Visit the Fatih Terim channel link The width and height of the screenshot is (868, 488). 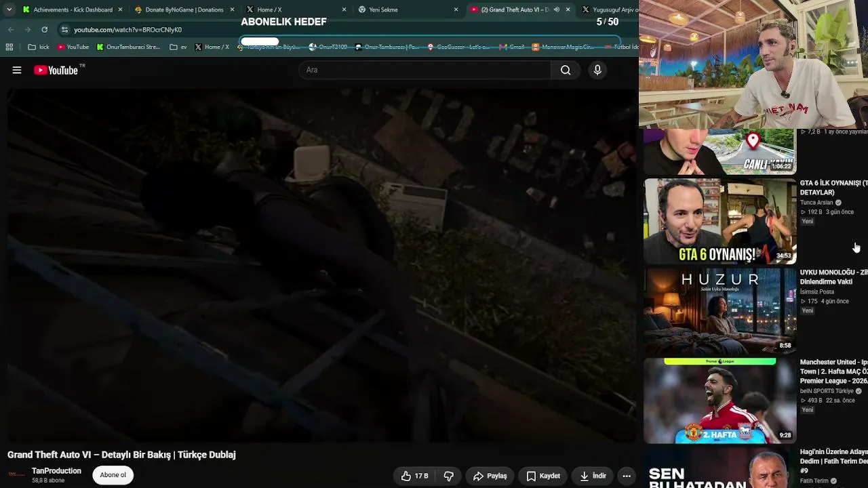pos(814,481)
